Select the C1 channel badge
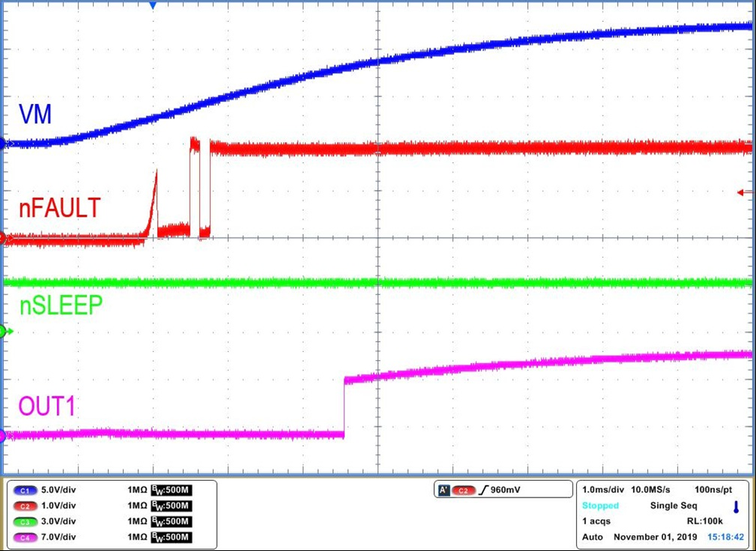 23,490
